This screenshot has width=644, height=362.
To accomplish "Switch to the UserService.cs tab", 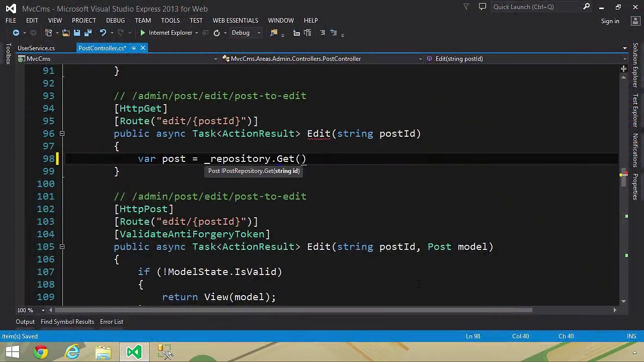I will coord(36,48).
